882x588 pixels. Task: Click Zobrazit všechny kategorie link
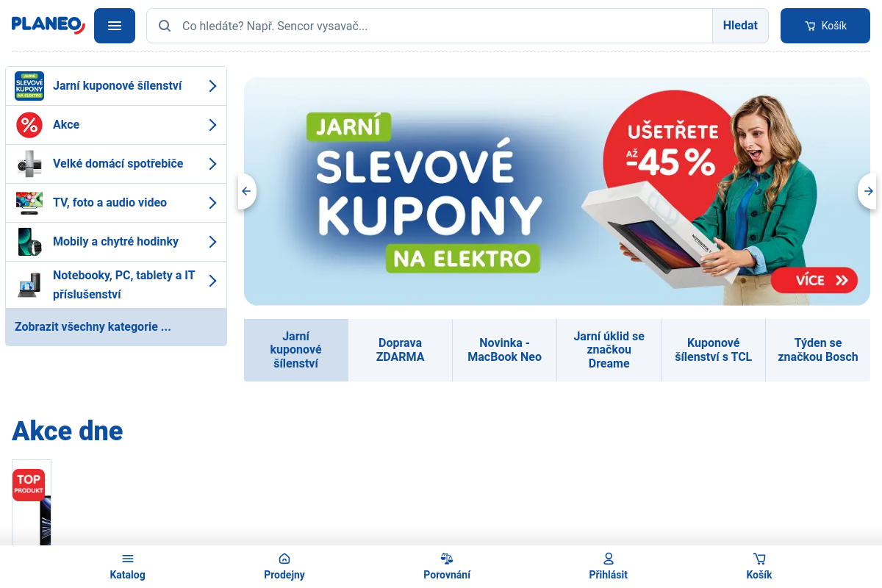93,327
